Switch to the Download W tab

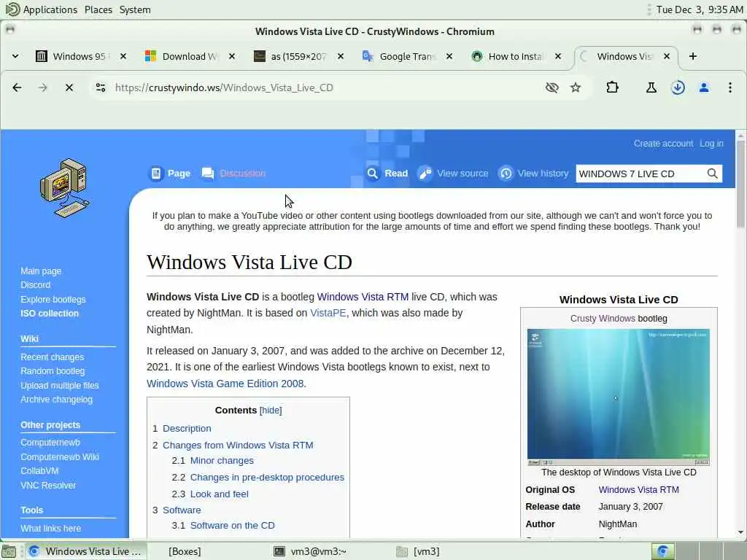[x=182, y=56]
